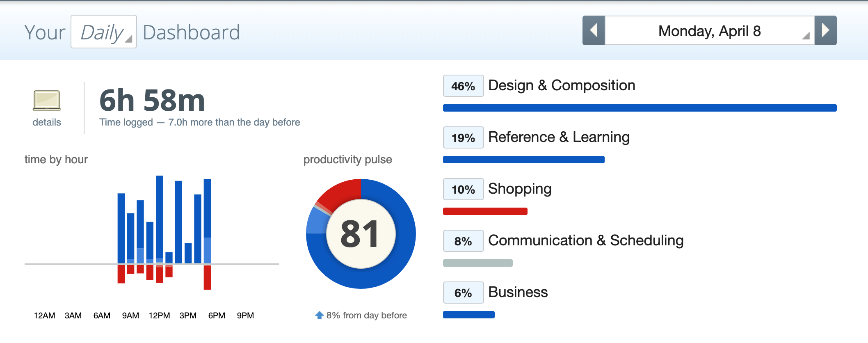The height and width of the screenshot is (343, 868).
Task: Select Reference & Learning category
Action: (x=559, y=137)
